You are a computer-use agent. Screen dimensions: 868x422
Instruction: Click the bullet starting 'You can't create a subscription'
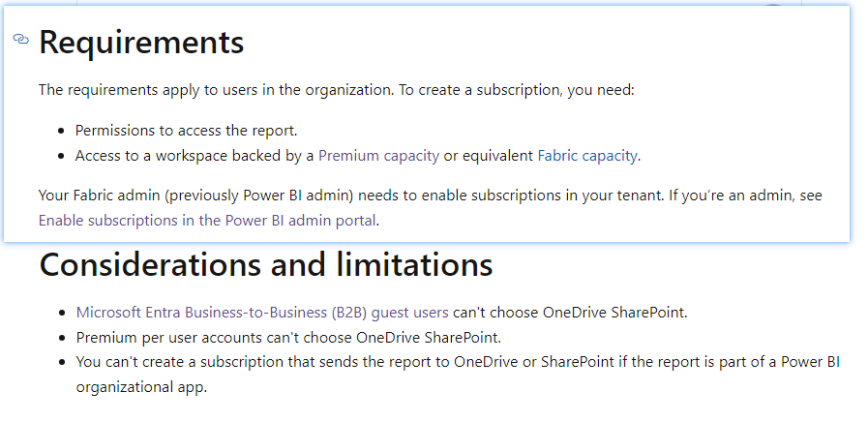[458, 375]
